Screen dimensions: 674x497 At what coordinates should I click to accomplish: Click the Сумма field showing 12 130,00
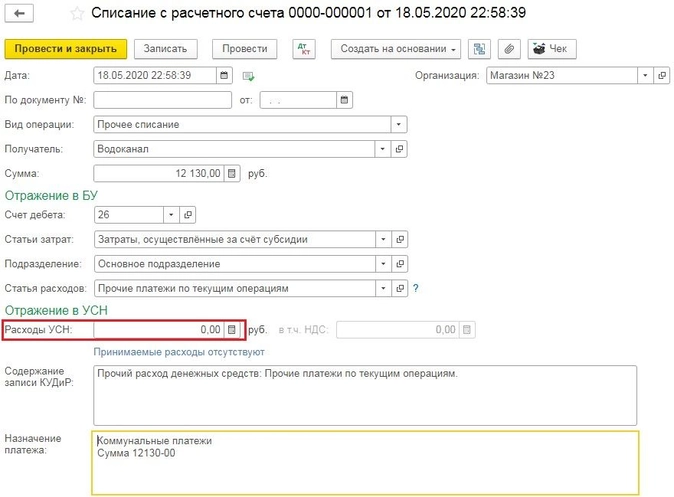(x=159, y=174)
